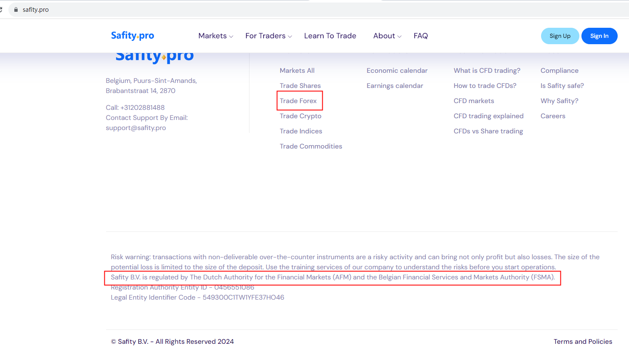Open the Trade Commodities link
This screenshot has height=364, width=629.
[311, 146]
